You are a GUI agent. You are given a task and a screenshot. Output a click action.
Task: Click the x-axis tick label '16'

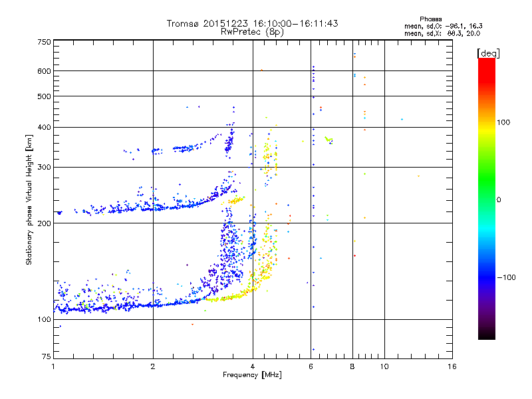pos(452,366)
